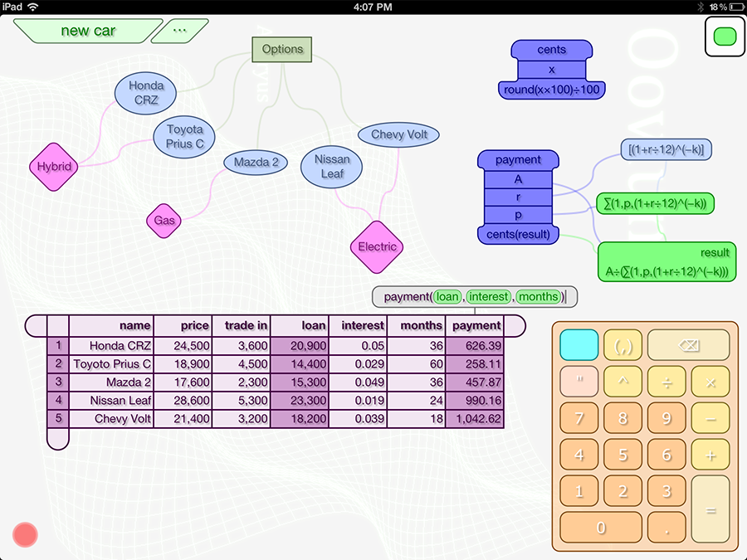747x560 pixels.
Task: Tap keypad digit 1
Action: coord(579,491)
